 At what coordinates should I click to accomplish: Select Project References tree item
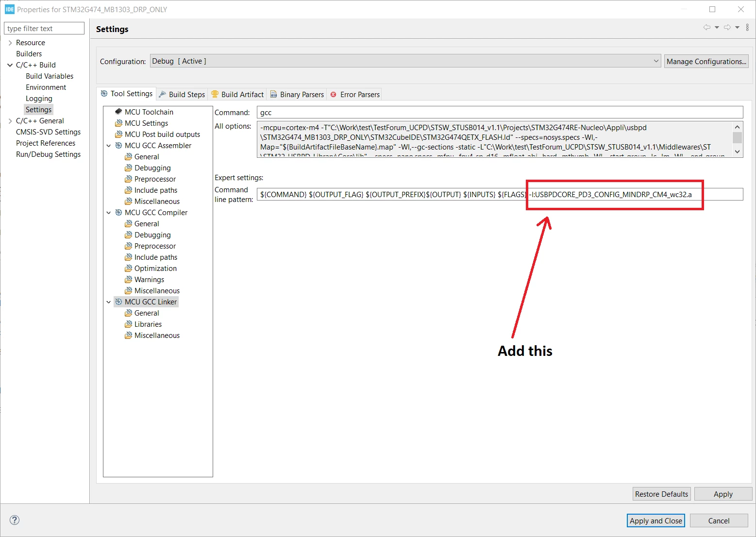[46, 143]
